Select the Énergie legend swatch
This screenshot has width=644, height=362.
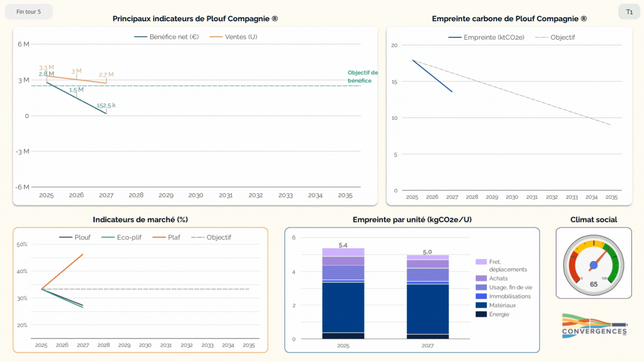point(481,314)
